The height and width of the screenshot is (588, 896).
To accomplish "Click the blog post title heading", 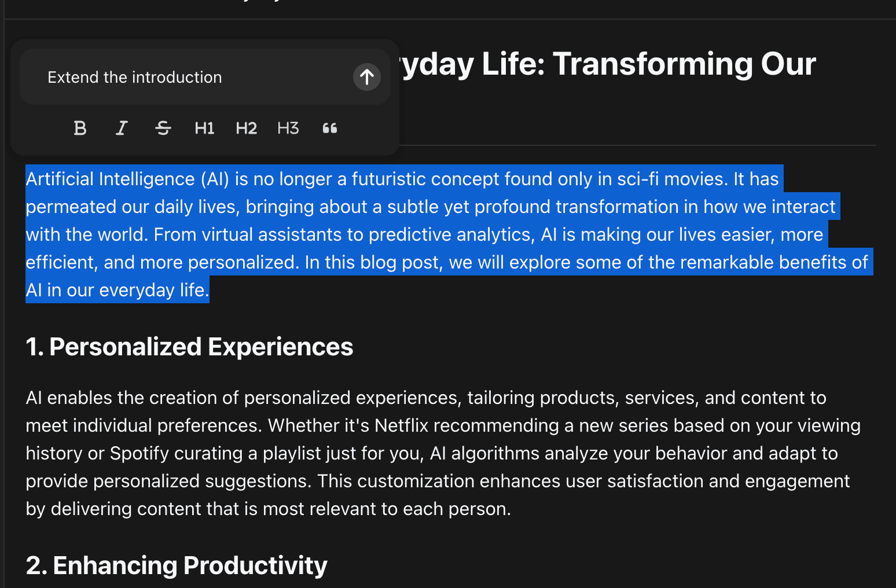I will 608,64.
